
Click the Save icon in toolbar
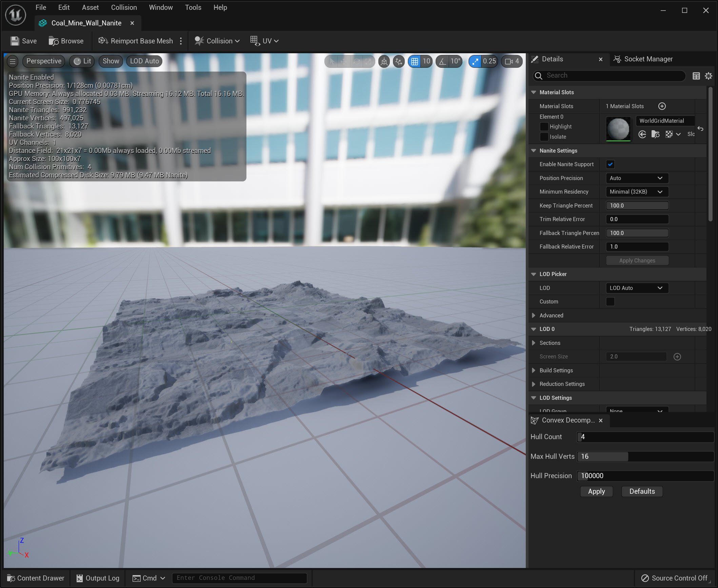(15, 41)
